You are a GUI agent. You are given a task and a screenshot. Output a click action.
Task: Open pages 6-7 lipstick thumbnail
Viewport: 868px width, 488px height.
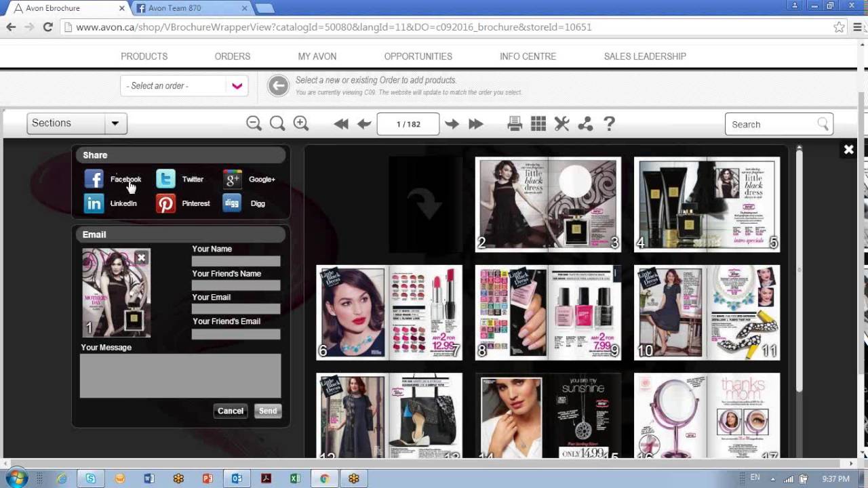(389, 312)
